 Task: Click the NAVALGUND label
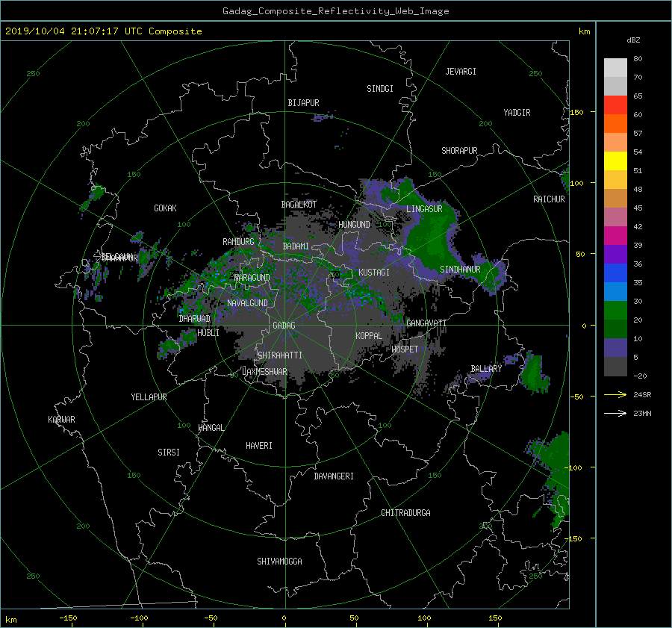coord(247,303)
